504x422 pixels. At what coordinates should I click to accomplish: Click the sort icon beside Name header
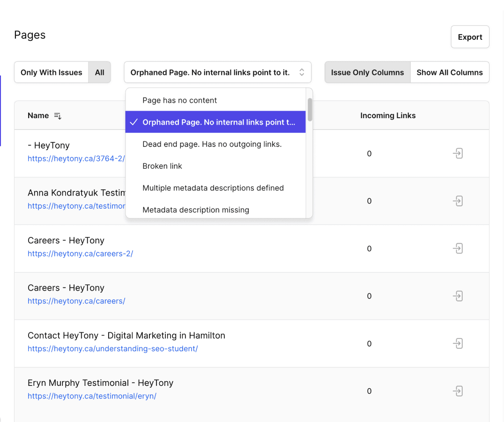coord(58,116)
